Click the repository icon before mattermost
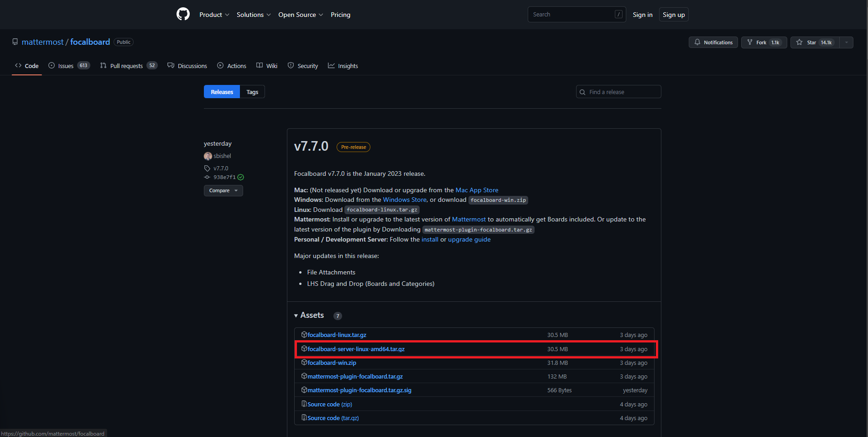The width and height of the screenshot is (868, 437). click(x=15, y=42)
